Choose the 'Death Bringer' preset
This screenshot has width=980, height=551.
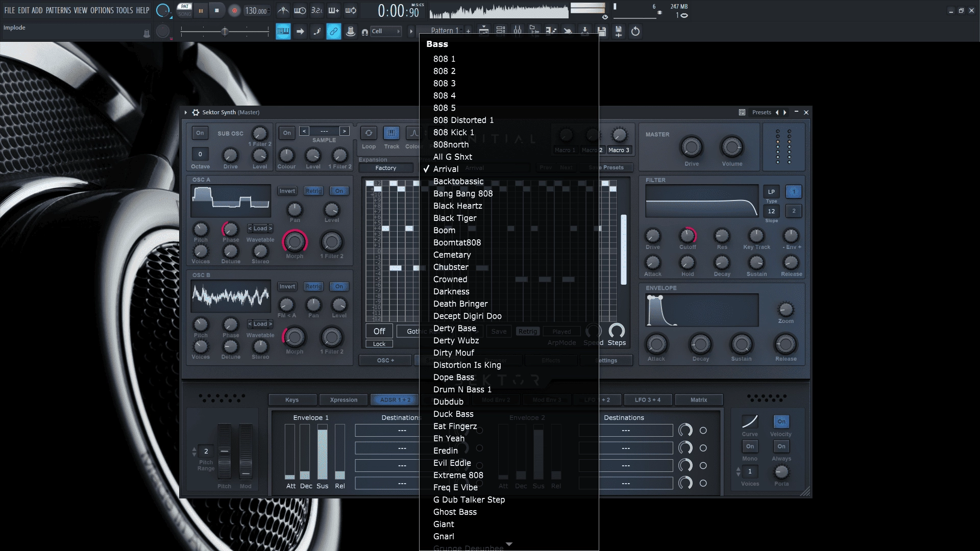tap(460, 304)
